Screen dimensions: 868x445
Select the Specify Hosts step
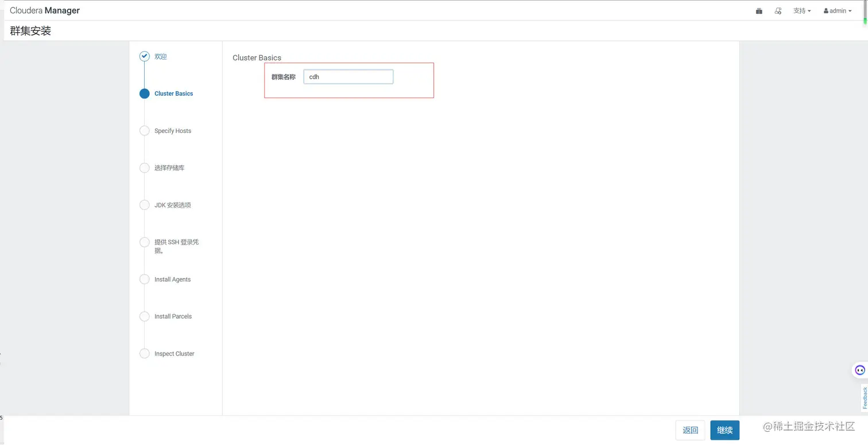(x=173, y=131)
